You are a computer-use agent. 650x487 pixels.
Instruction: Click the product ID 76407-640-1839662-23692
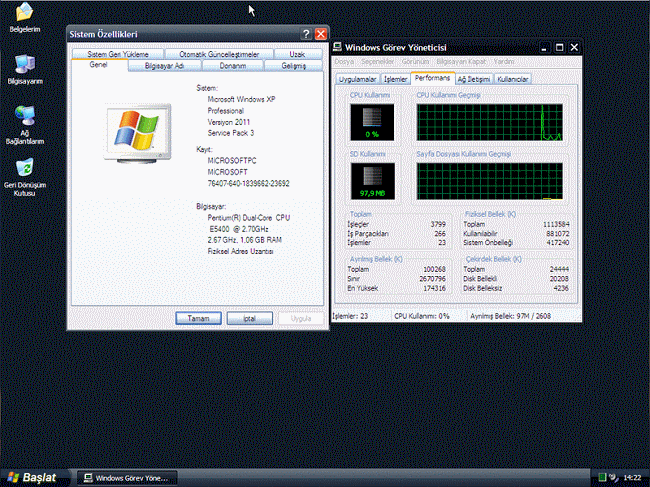pos(248,183)
